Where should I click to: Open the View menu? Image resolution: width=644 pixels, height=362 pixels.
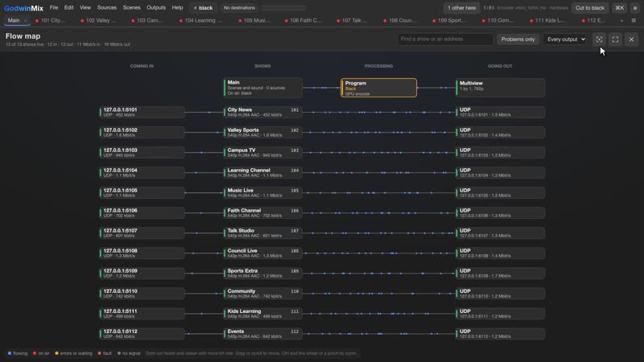click(x=85, y=8)
